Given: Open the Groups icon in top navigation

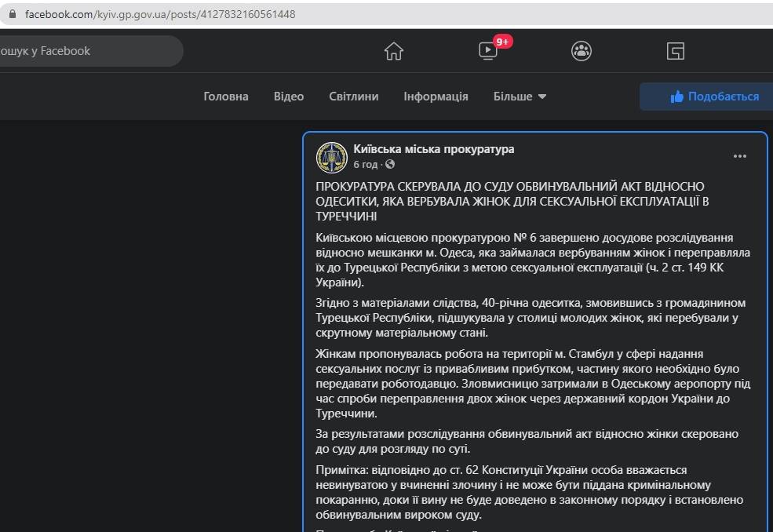Looking at the screenshot, I should coord(582,51).
